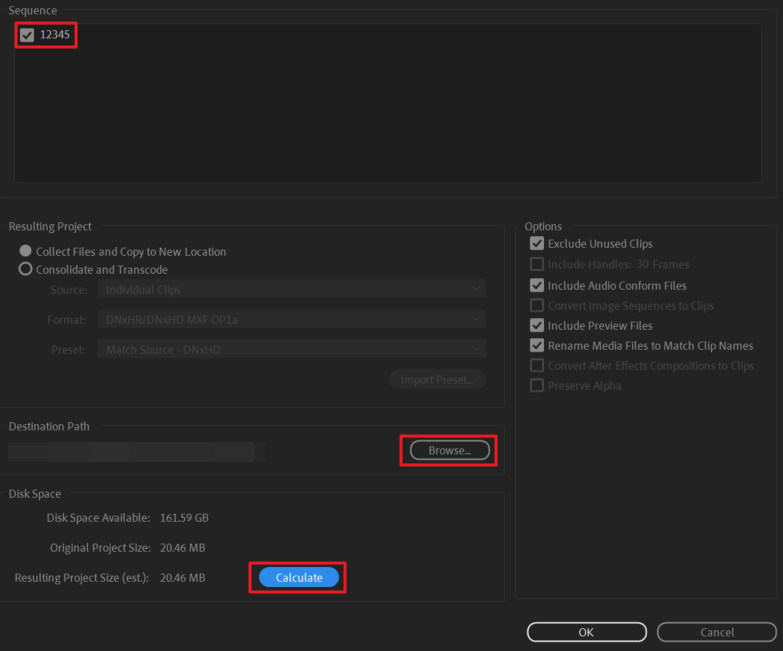Toggle Rename Media Files to Match Clip Names
783x651 pixels.
(537, 346)
